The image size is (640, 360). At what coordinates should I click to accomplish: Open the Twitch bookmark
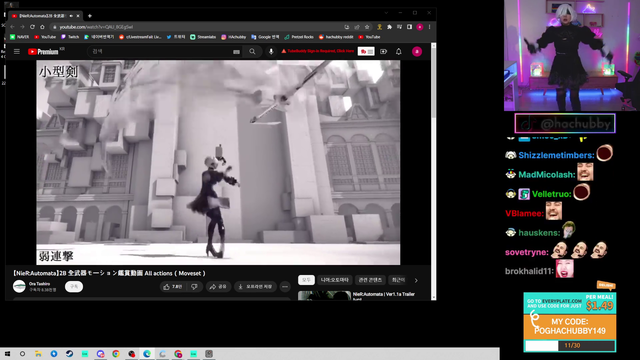[x=70, y=37]
